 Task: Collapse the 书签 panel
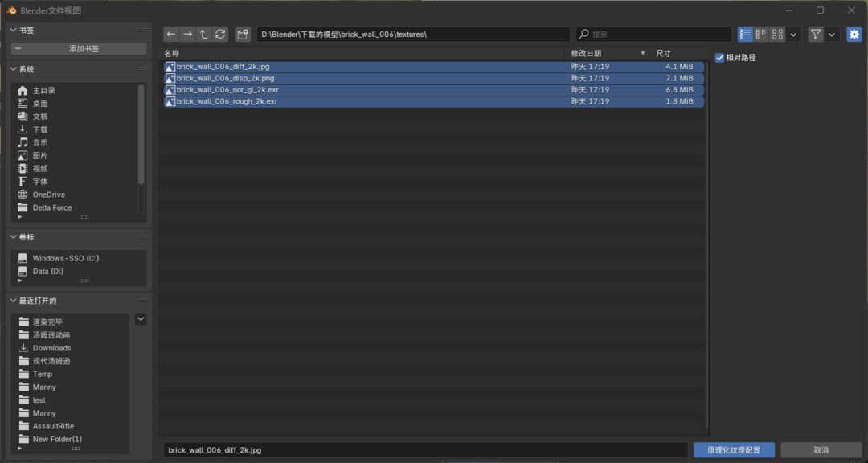tap(14, 30)
